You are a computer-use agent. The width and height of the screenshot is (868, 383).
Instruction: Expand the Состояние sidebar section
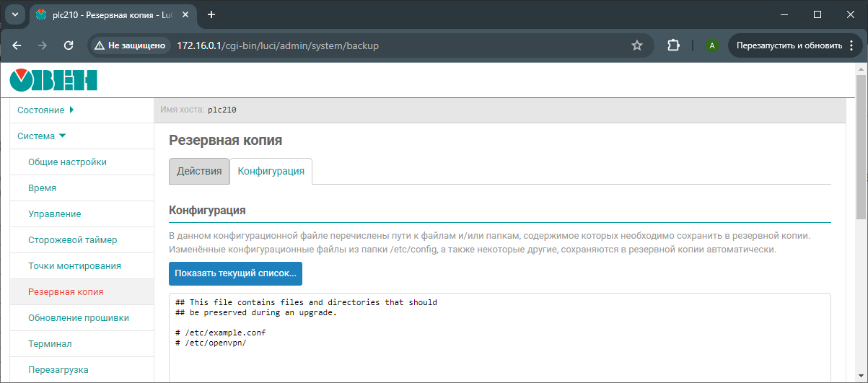pyautogui.click(x=45, y=110)
